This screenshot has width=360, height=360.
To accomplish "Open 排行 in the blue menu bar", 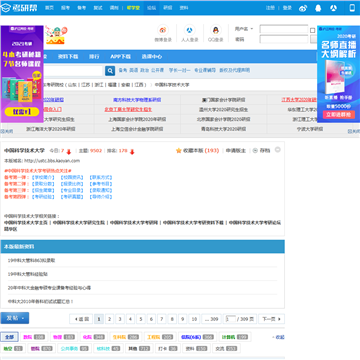I will point(94,57).
